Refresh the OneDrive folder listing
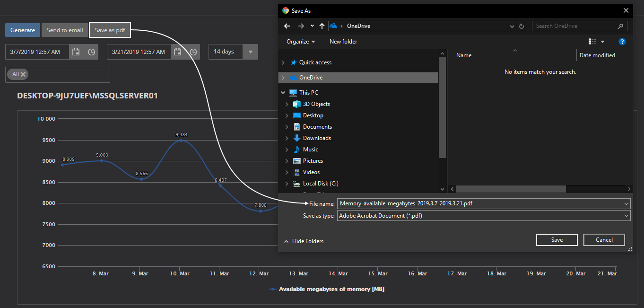 coord(522,26)
